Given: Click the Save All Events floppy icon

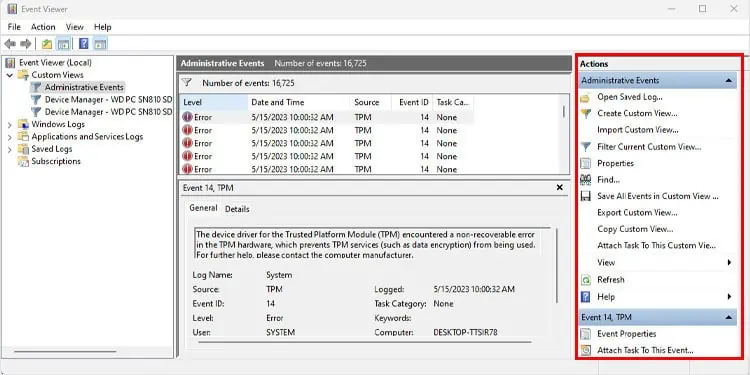Looking at the screenshot, I should point(585,196).
